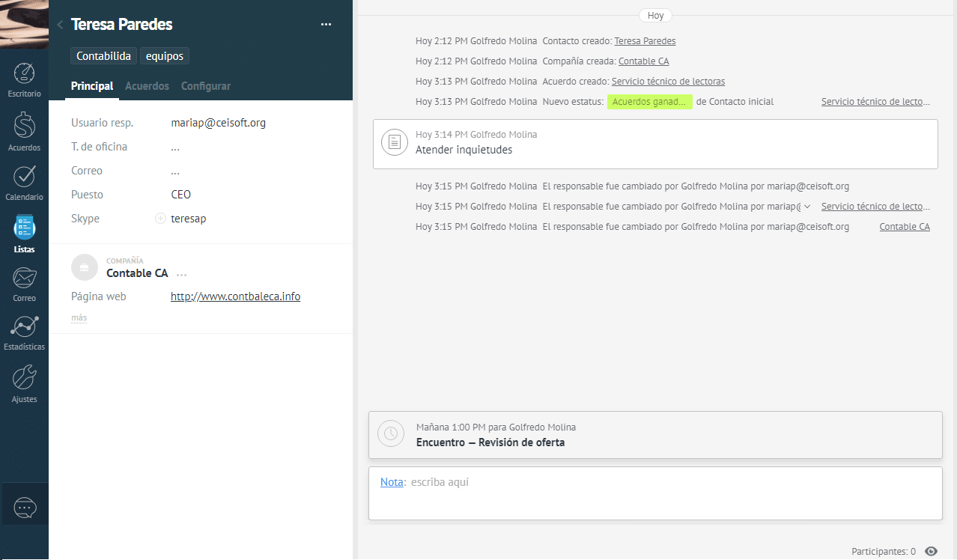The height and width of the screenshot is (560, 957).
Task: Open the Listas section
Action: (24, 233)
